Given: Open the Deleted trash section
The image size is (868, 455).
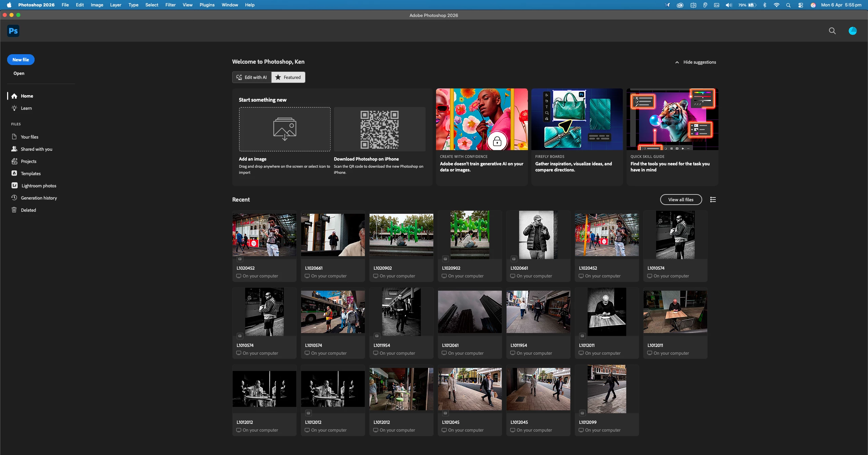Looking at the screenshot, I should 28,210.
